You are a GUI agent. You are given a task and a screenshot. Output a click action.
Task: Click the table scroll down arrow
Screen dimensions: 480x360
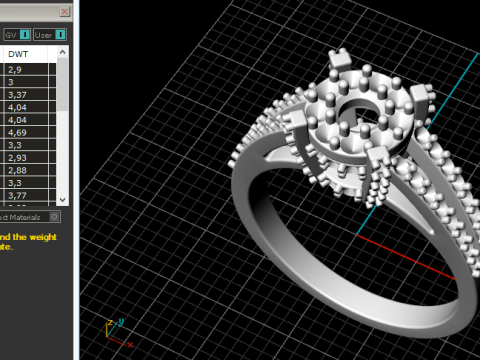62,200
